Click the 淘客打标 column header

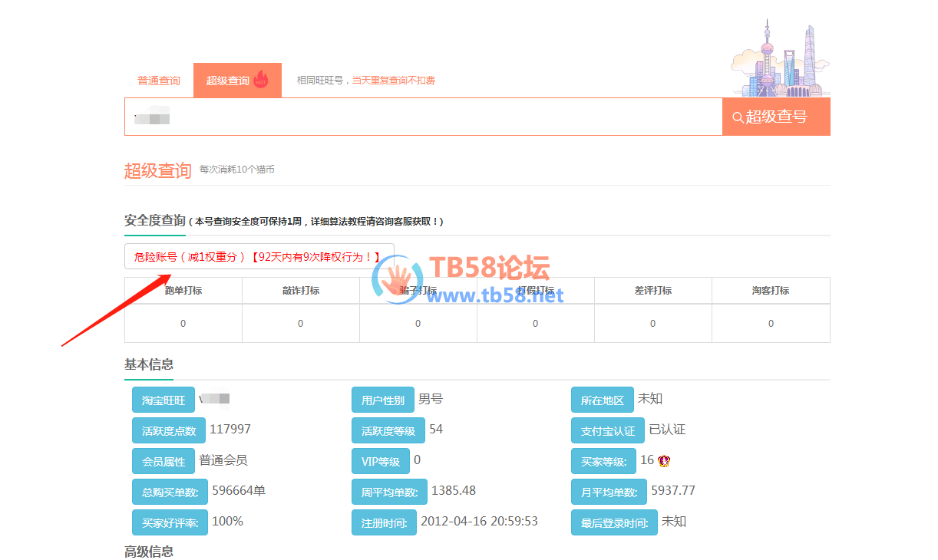click(x=770, y=290)
